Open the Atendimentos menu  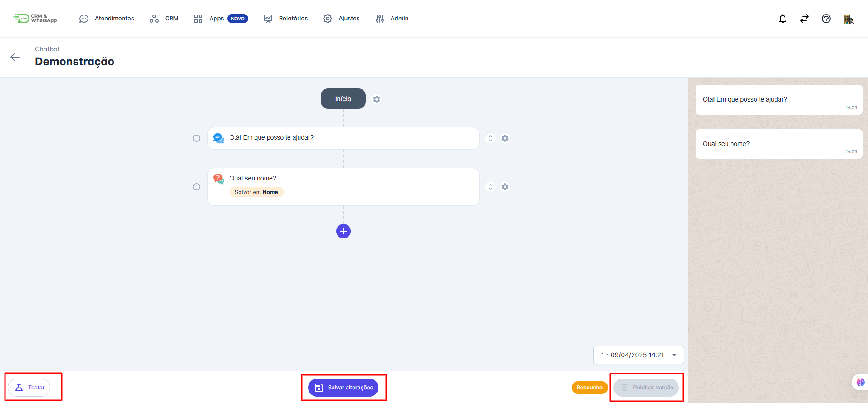coord(107,19)
